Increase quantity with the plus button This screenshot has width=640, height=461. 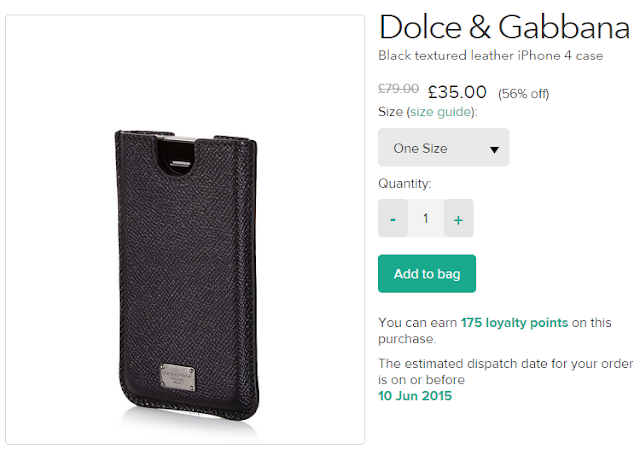(x=458, y=218)
